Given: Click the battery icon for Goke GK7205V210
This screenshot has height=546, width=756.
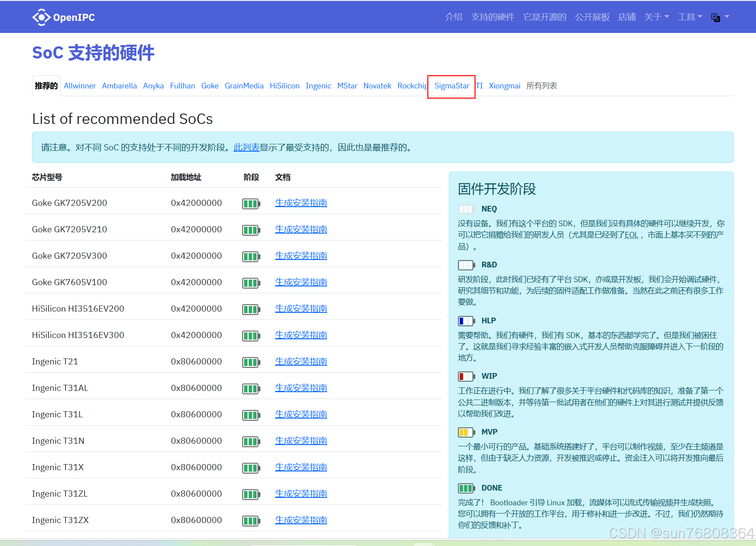Looking at the screenshot, I should coord(251,230).
